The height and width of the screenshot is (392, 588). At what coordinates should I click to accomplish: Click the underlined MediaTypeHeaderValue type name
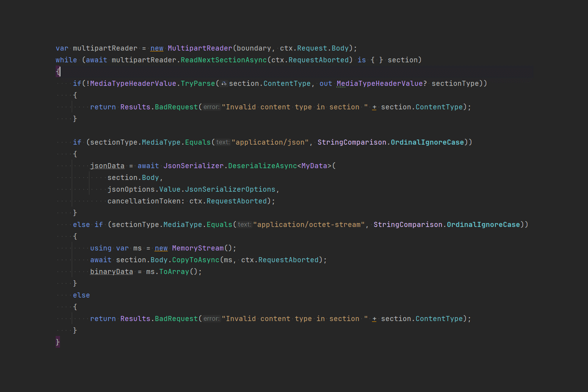click(378, 83)
